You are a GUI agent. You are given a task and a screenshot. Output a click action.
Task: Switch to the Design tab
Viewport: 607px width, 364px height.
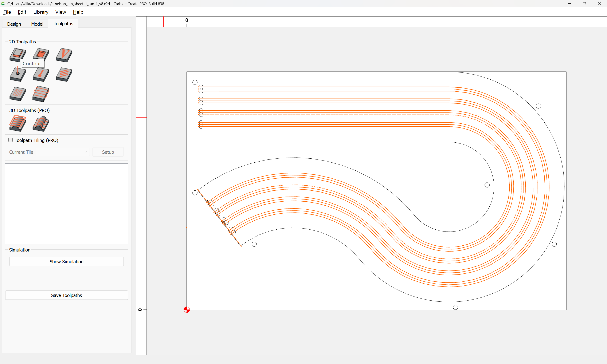(14, 24)
